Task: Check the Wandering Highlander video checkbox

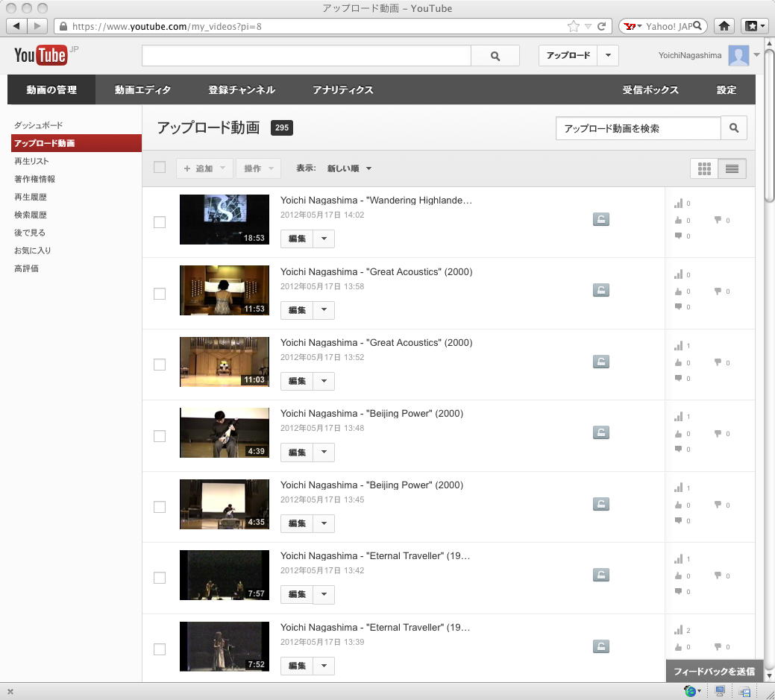Action: click(160, 222)
